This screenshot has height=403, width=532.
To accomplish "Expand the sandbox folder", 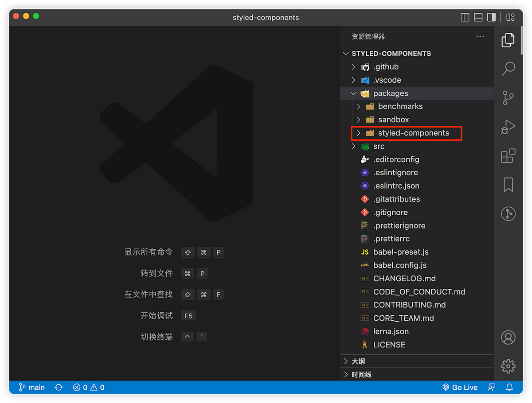I will (417, 120).
